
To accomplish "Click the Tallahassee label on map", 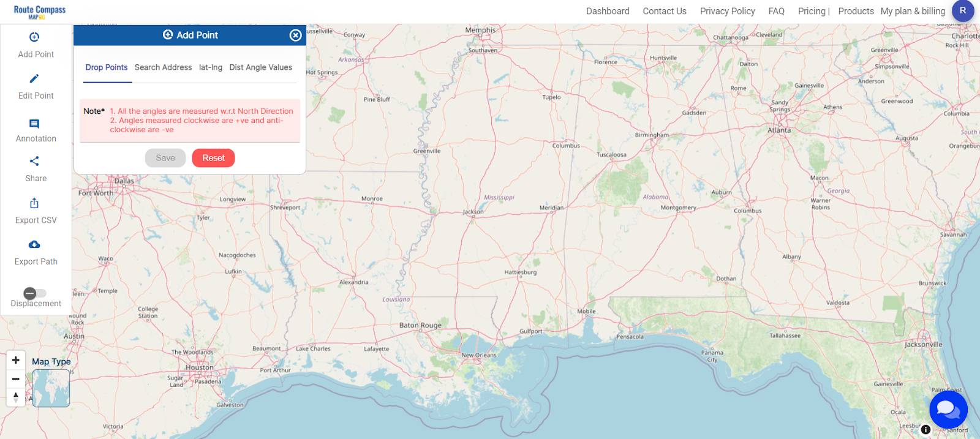I will click(x=785, y=336).
